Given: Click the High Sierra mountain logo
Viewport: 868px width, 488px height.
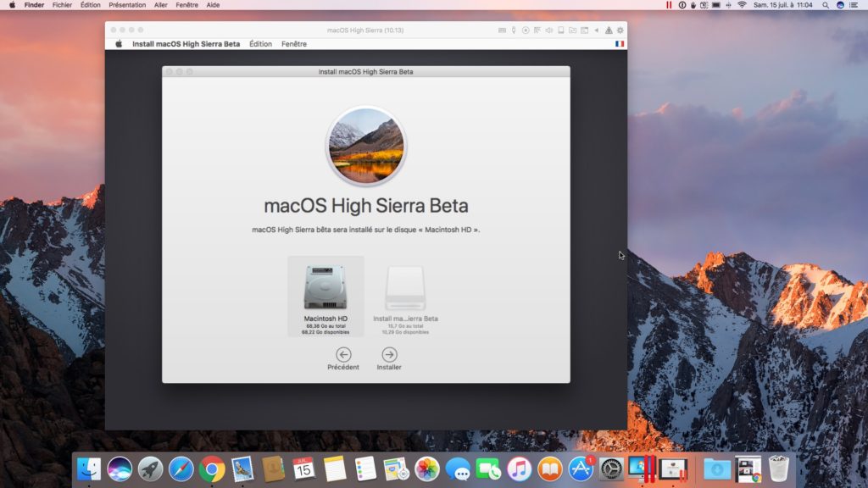Looking at the screenshot, I should (x=366, y=146).
